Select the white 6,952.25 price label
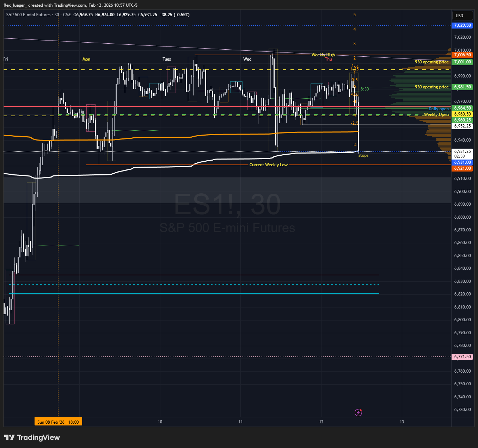This screenshot has height=448, width=478. [462, 126]
